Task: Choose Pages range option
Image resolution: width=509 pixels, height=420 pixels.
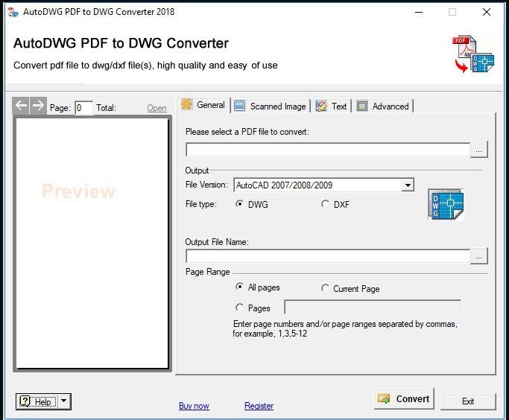Action: click(x=253, y=308)
